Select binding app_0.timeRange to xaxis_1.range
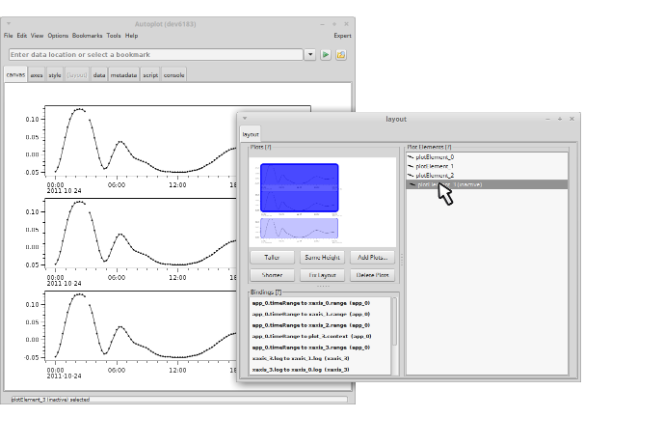 point(321,314)
